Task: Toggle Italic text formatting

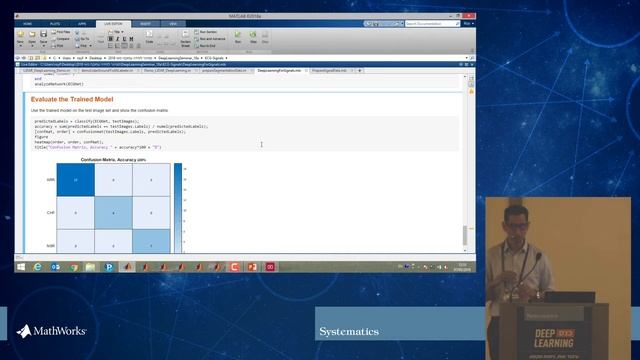Action: 118,39
